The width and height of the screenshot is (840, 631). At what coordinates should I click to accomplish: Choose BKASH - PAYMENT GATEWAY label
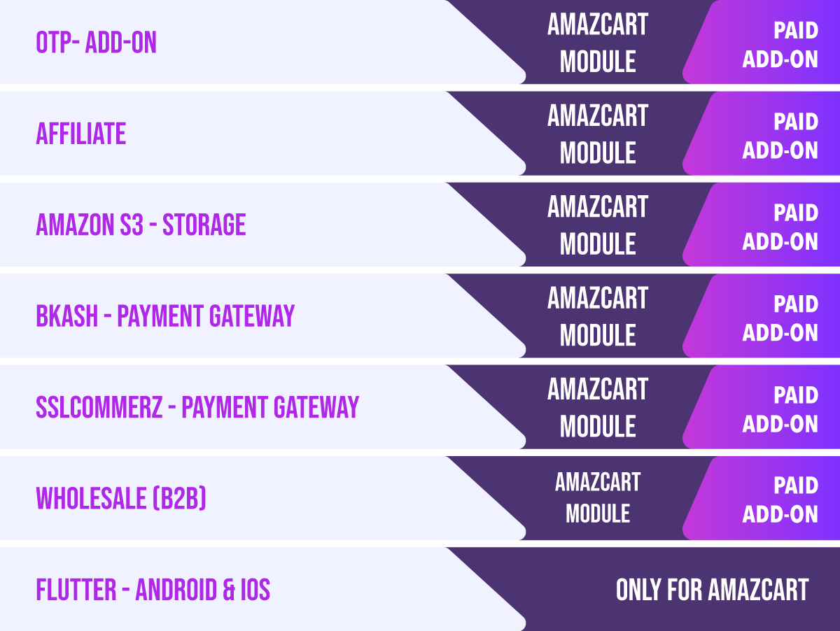point(165,316)
